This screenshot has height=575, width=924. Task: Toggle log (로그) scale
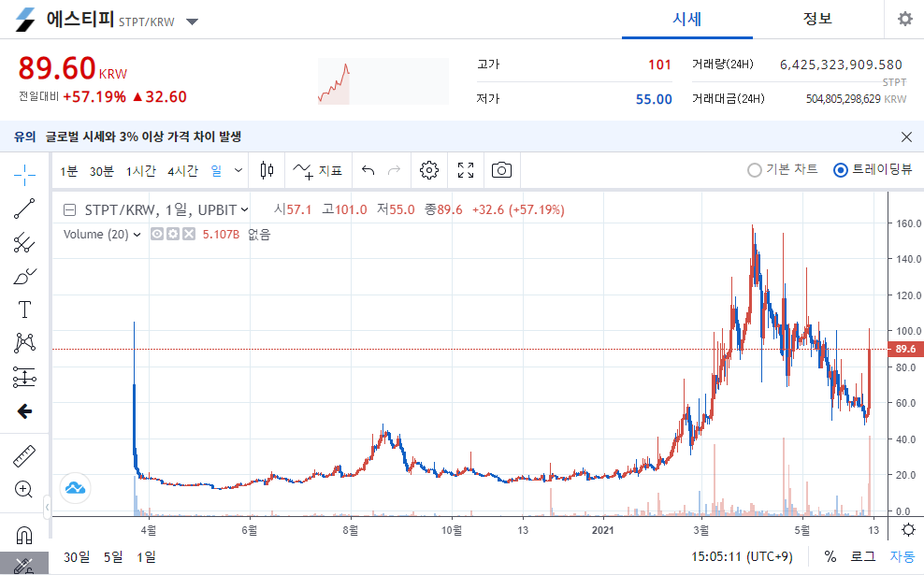point(862,556)
